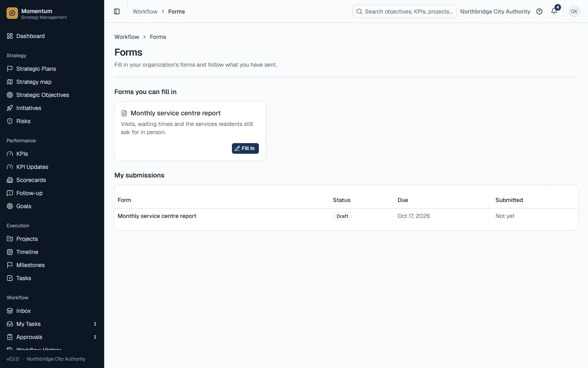Click the Due column header
The image size is (588, 368).
coord(403,200)
